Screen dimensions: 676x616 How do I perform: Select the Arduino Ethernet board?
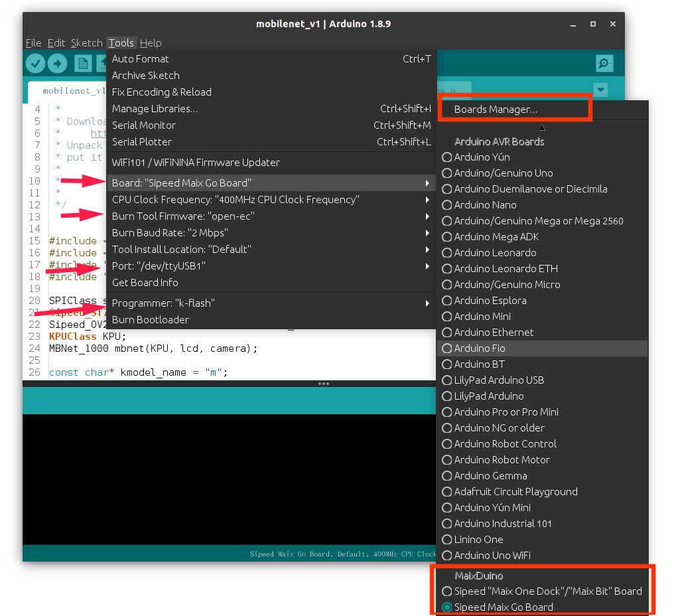point(543,333)
